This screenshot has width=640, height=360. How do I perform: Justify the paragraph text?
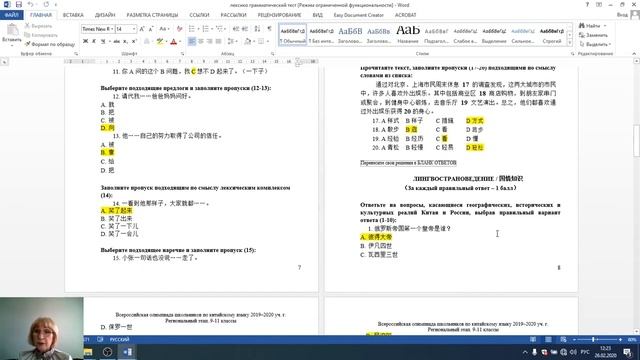218,41
